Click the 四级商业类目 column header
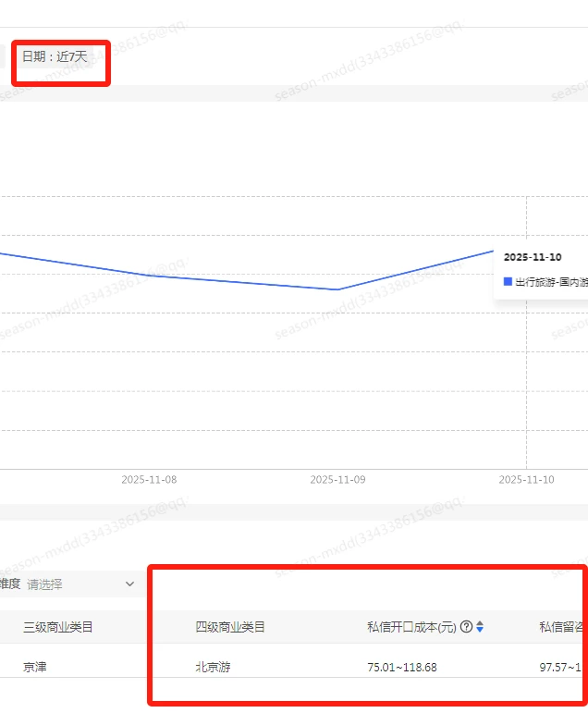The image size is (588, 725). (229, 627)
